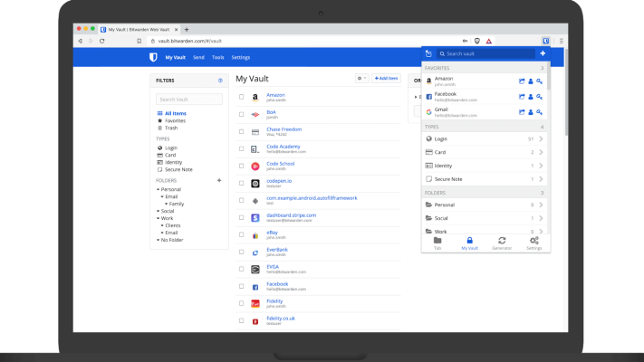Collapse the Personal folder in filters
Image resolution: width=644 pixels, height=362 pixels.
pyautogui.click(x=159, y=190)
